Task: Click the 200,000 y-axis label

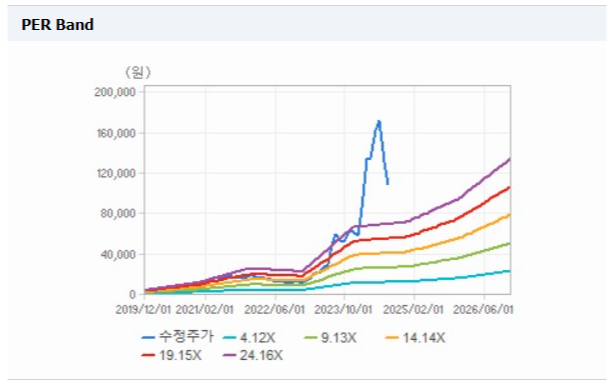Action: [x=115, y=92]
